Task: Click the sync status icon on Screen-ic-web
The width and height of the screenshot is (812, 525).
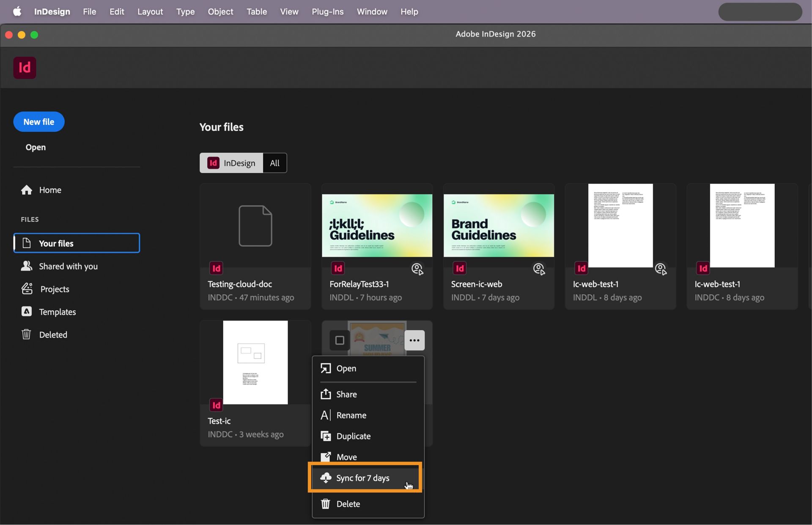Action: point(539,269)
